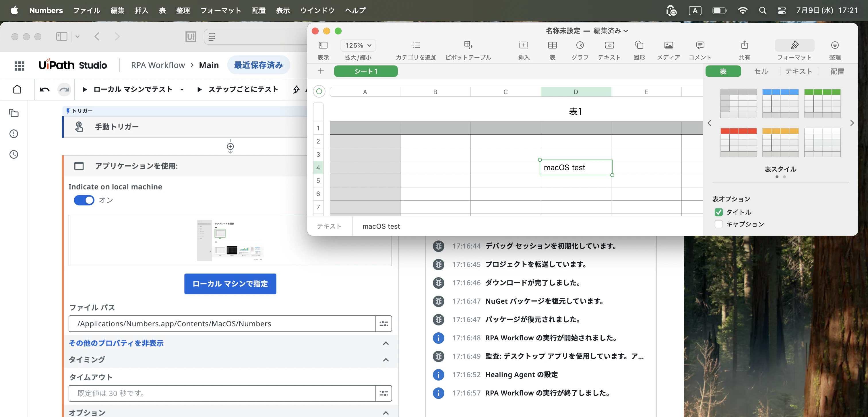Open timeout field options icon
The image size is (868, 417).
click(x=383, y=393)
